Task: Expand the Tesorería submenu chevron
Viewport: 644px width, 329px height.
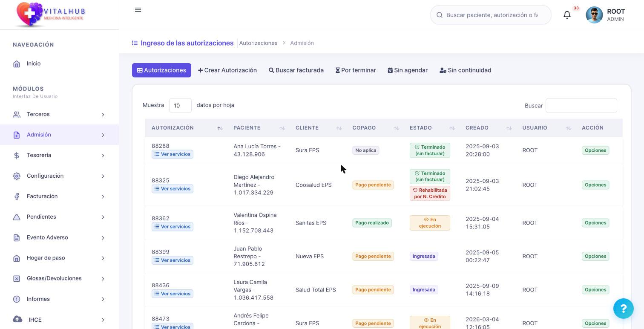Action: coord(103,156)
